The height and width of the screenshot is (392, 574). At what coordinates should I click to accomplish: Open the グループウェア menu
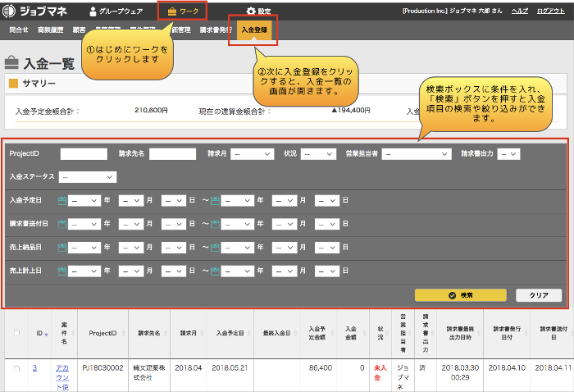pyautogui.click(x=116, y=11)
